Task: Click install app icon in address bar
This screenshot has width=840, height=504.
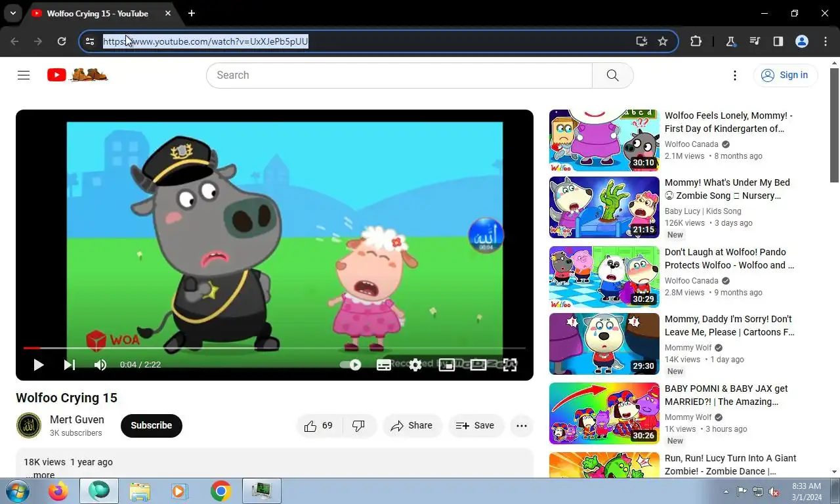Action: click(642, 41)
